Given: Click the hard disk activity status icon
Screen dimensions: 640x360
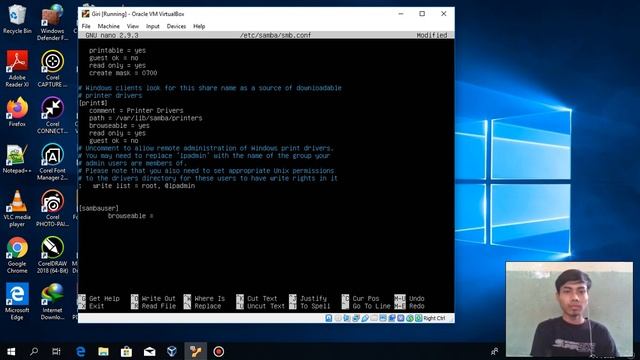Looking at the screenshot, I should (328, 318).
